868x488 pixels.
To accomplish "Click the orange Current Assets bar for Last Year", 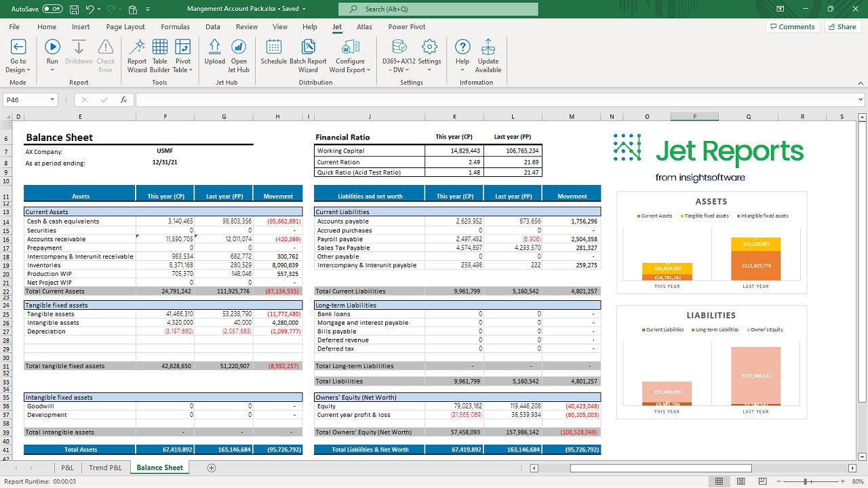I will [755, 265].
